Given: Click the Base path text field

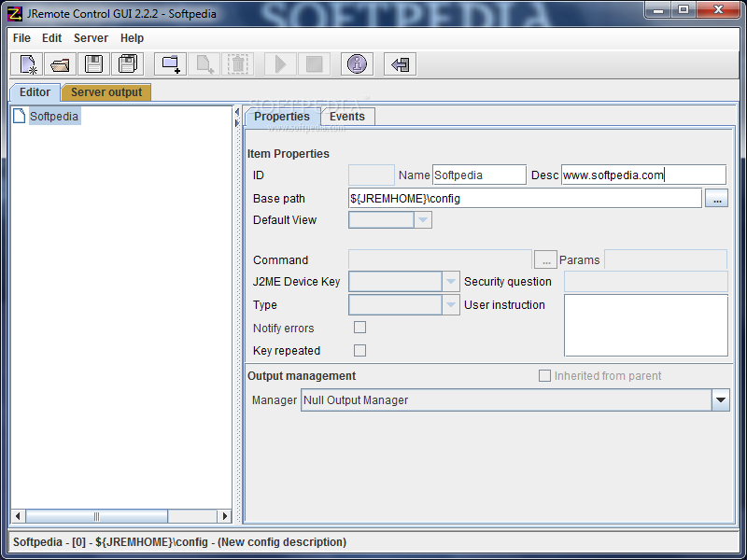Looking at the screenshot, I should pyautogui.click(x=525, y=198).
